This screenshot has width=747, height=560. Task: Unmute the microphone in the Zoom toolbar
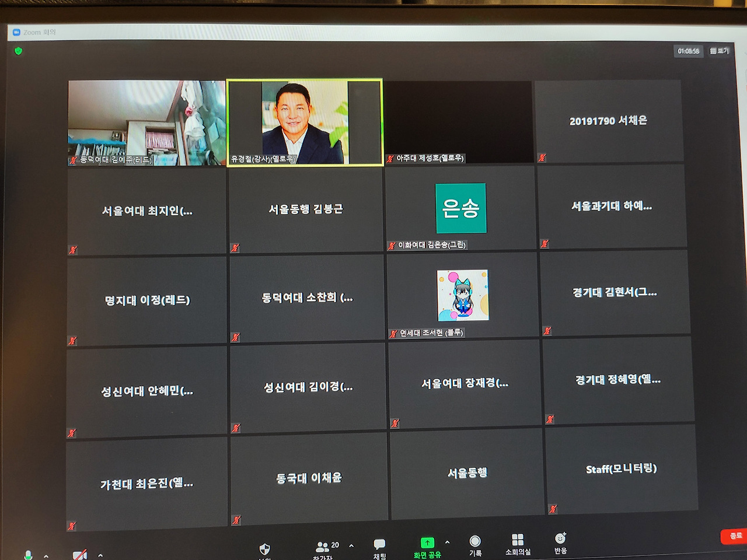point(28,555)
